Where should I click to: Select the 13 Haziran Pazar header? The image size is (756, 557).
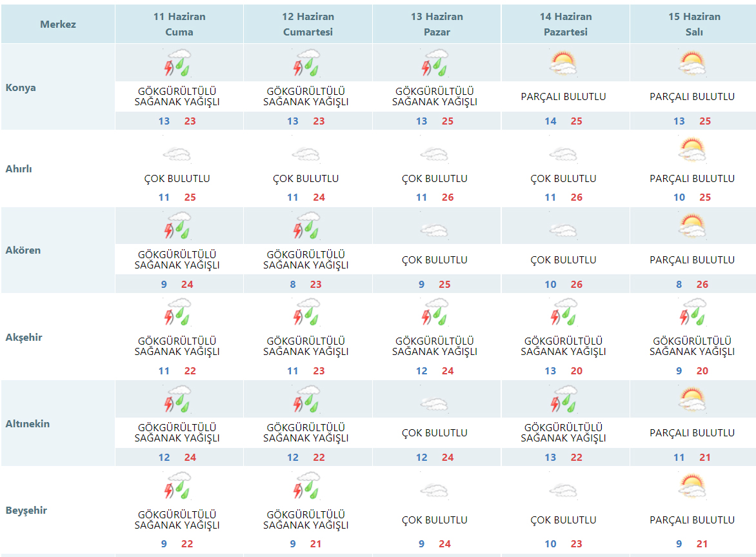click(437, 25)
